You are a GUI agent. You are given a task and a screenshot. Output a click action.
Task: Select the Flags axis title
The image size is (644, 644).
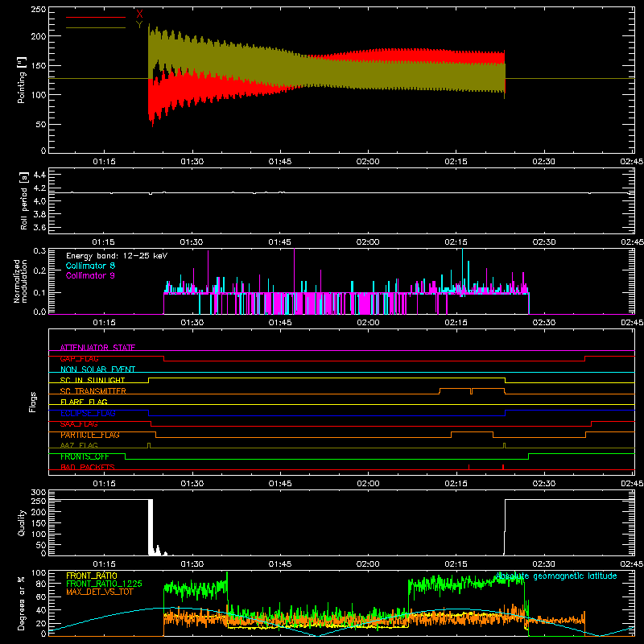click(x=32, y=402)
